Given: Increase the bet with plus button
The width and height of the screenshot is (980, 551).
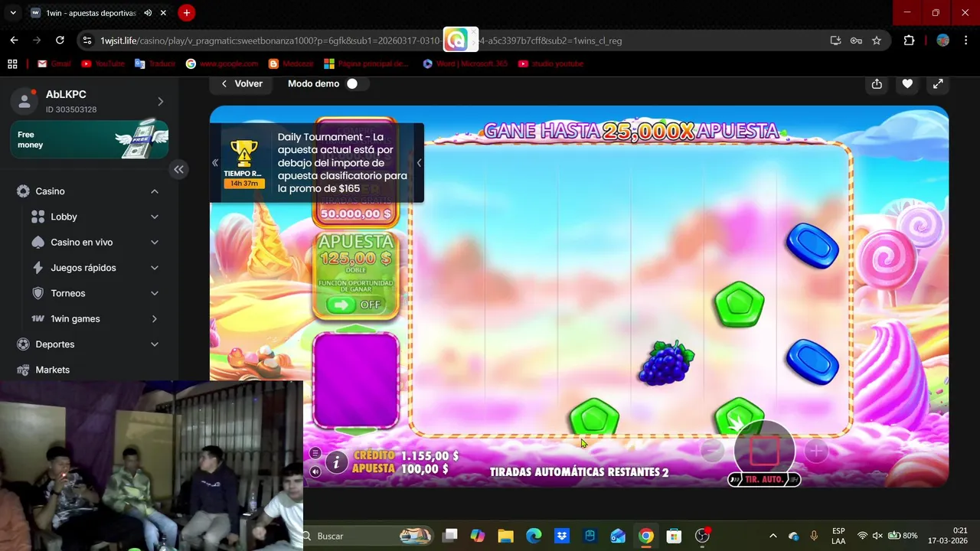Looking at the screenshot, I should point(816,451).
